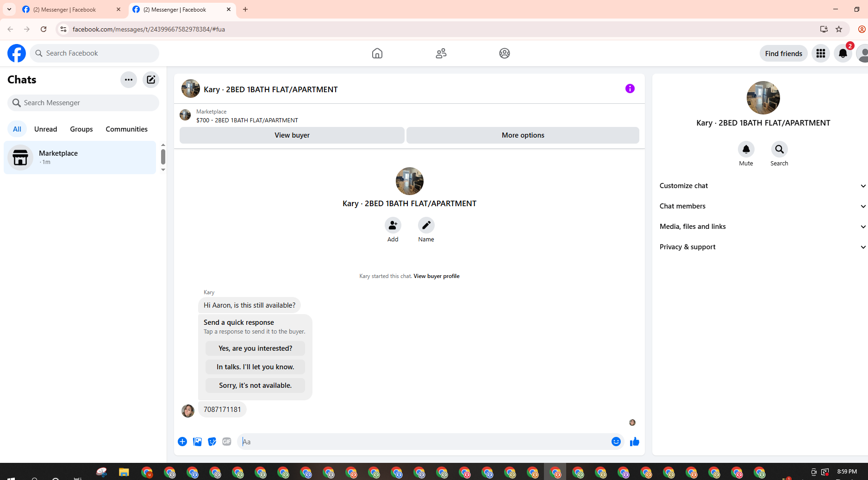
Task: Open the Marketplace chat in list
Action: pyautogui.click(x=80, y=158)
